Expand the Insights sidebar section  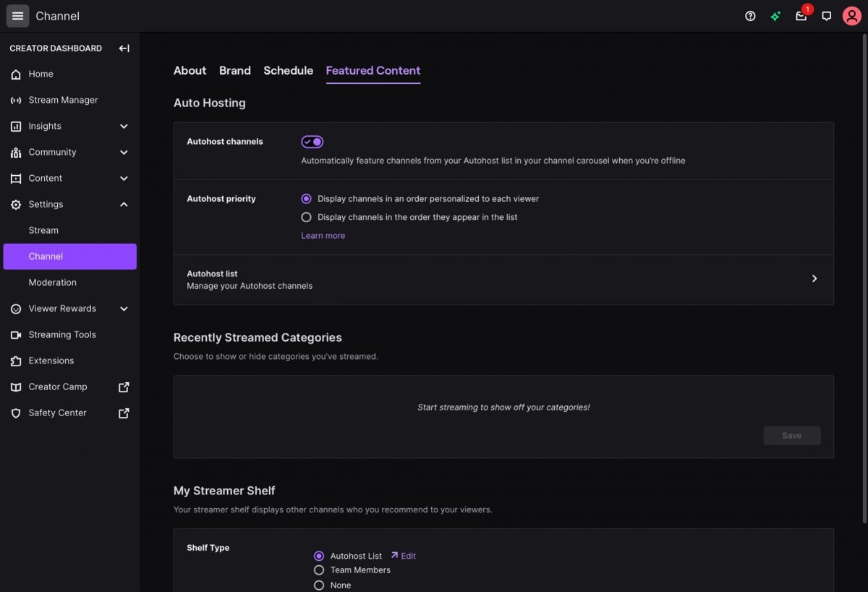(x=124, y=126)
